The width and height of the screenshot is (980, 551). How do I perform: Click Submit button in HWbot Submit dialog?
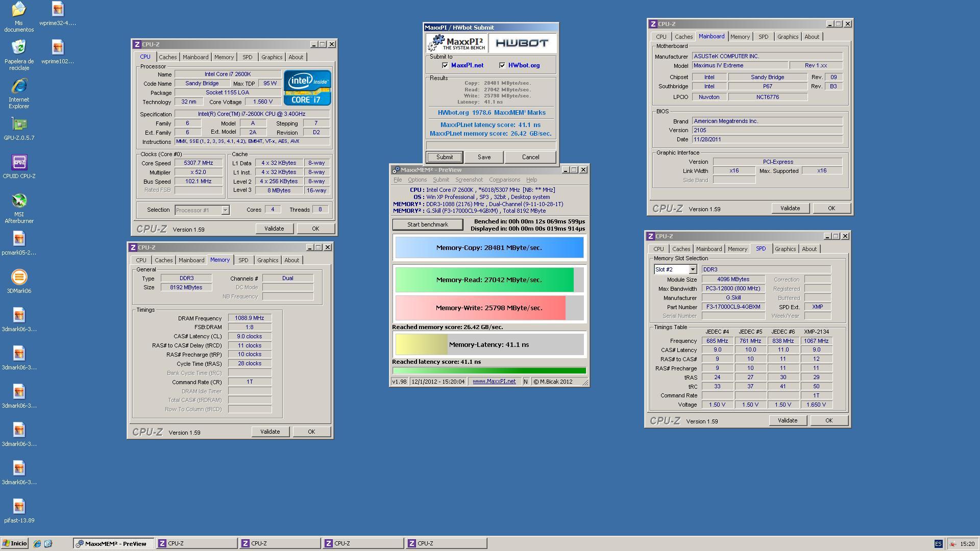tap(444, 157)
